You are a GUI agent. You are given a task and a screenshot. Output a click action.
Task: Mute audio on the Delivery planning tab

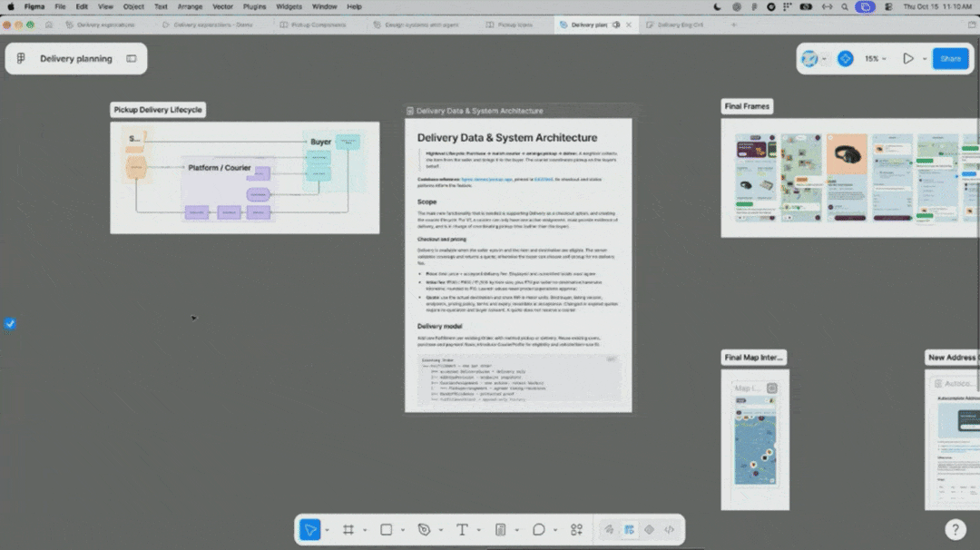616,25
